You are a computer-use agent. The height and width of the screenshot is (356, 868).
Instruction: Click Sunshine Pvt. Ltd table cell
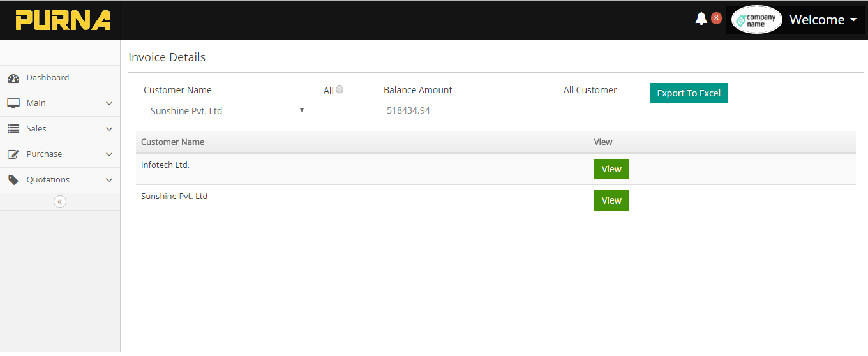click(174, 196)
